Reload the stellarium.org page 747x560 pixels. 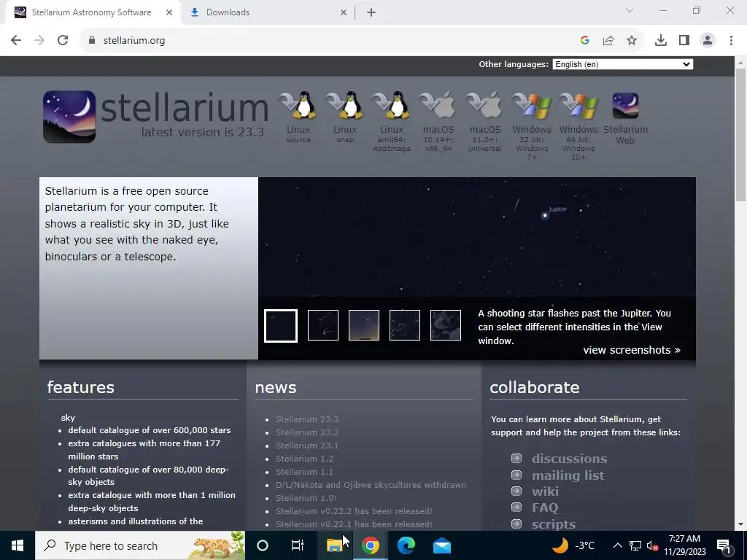(63, 40)
